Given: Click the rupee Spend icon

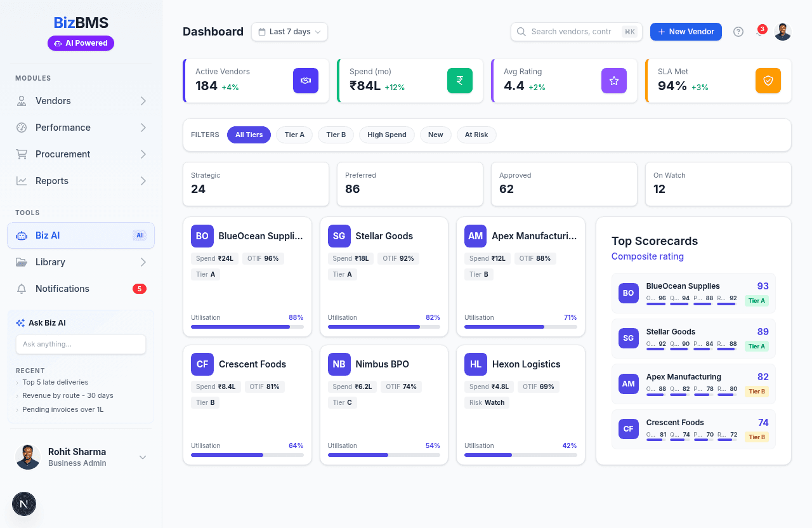Looking at the screenshot, I should click(x=459, y=81).
